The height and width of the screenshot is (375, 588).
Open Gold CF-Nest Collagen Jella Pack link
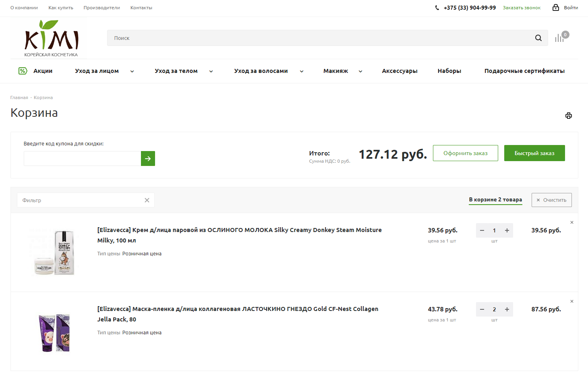[238, 314]
